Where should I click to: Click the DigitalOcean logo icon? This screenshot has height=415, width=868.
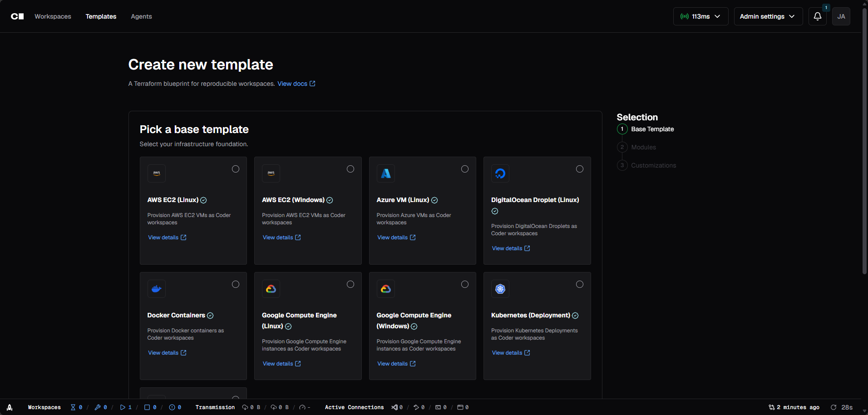[500, 173]
